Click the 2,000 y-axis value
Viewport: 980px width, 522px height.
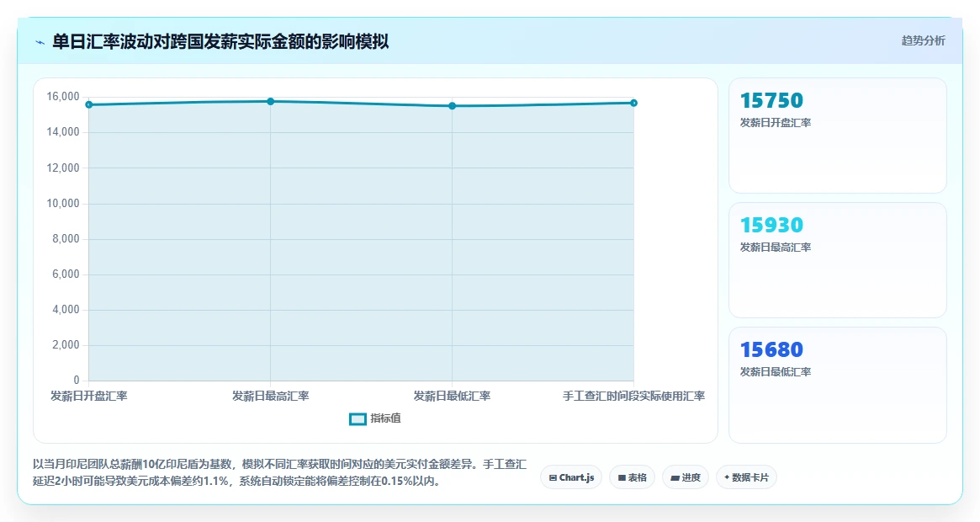point(66,345)
